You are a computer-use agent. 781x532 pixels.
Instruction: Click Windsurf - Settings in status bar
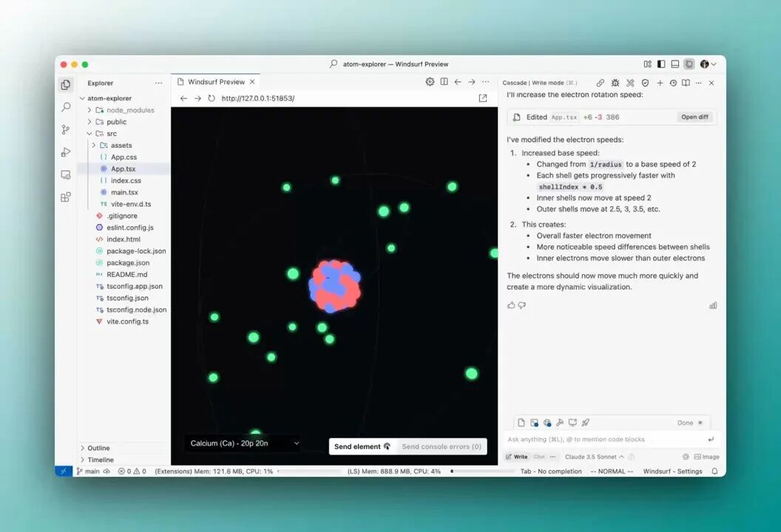coord(672,471)
